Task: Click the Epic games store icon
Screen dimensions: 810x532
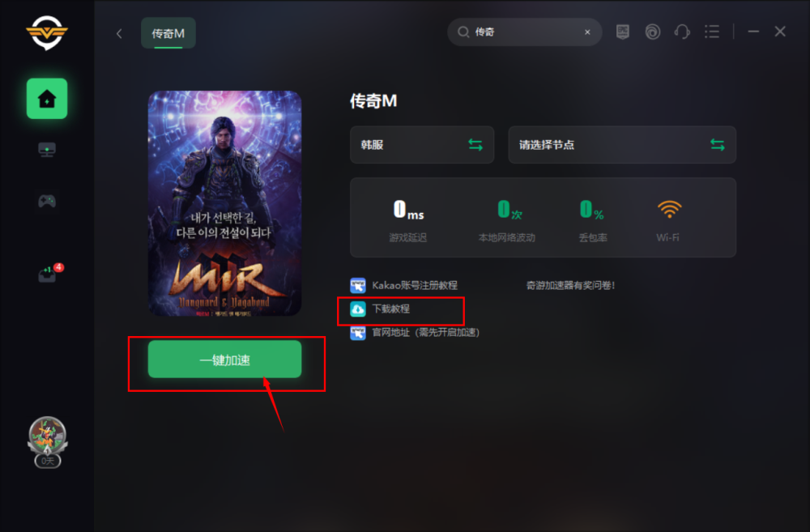Action: click(622, 32)
